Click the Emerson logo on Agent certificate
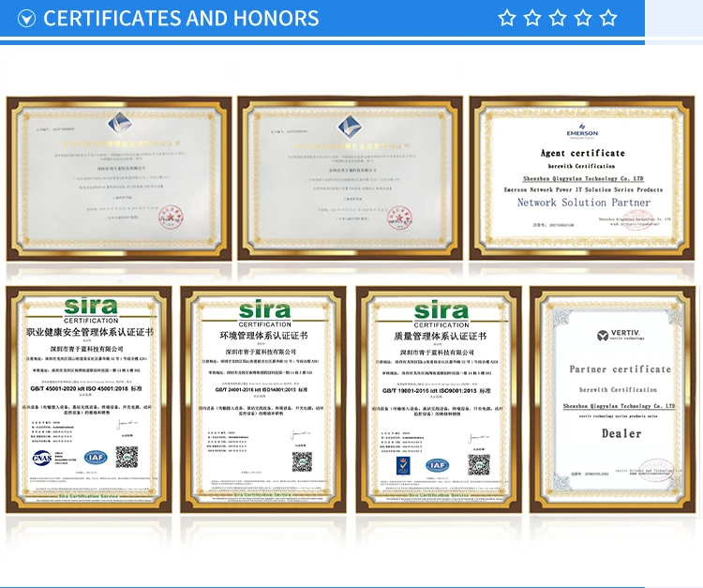This screenshot has width=703, height=588. pos(581,130)
